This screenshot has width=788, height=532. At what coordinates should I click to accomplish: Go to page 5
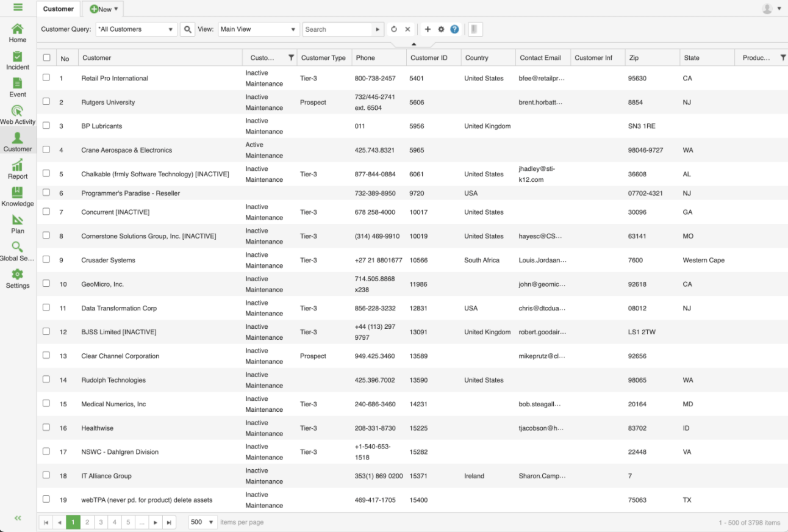point(128,523)
